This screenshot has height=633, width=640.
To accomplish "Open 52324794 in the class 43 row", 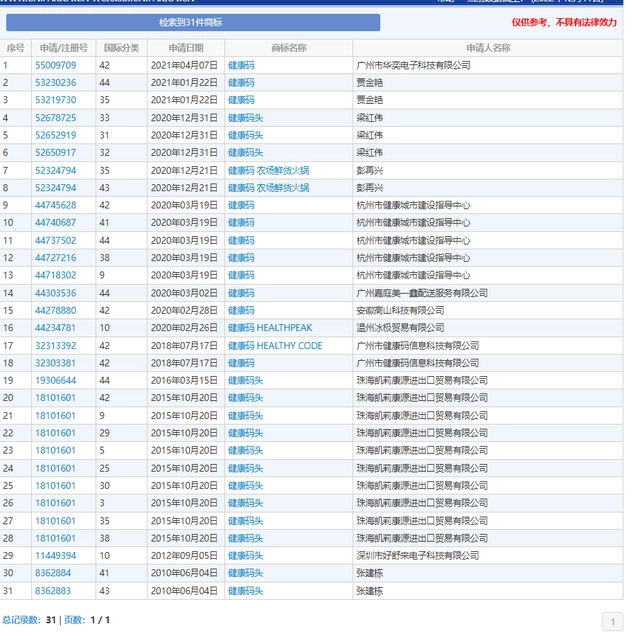I will click(56, 188).
